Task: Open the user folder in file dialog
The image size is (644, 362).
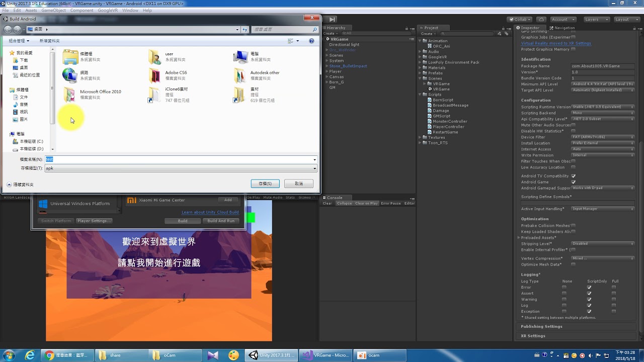Action: pos(168,57)
